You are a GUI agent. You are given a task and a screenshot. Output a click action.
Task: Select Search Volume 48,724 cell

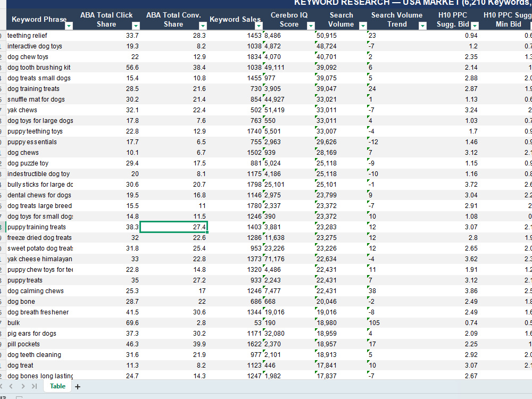342,46
